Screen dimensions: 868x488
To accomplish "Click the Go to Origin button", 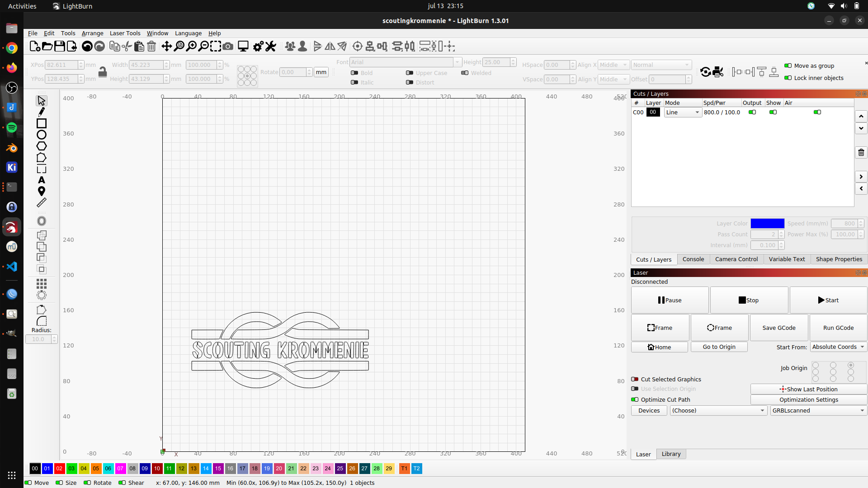I will coord(719,347).
